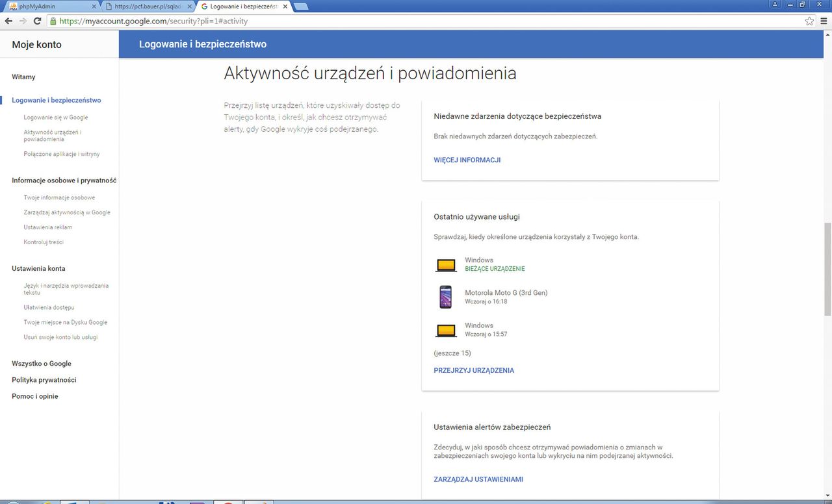Screen dimensions: 832x504
Task: Go back with the browser back arrow
Action: tap(8, 21)
